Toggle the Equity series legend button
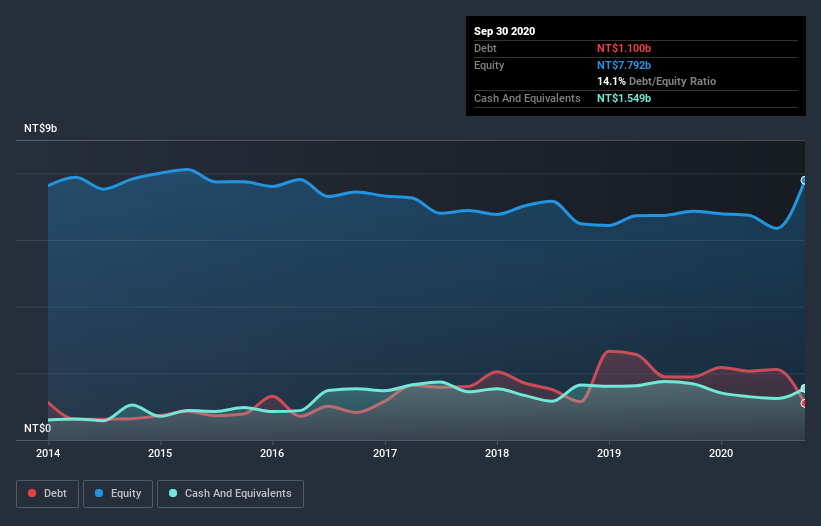Image resolution: width=821 pixels, height=526 pixels. (118, 494)
